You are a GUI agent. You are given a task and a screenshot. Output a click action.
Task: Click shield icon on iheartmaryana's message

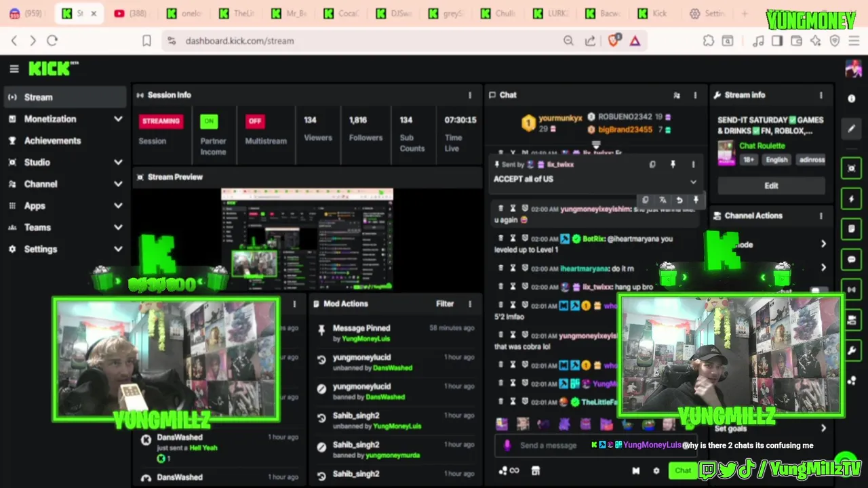(x=524, y=268)
